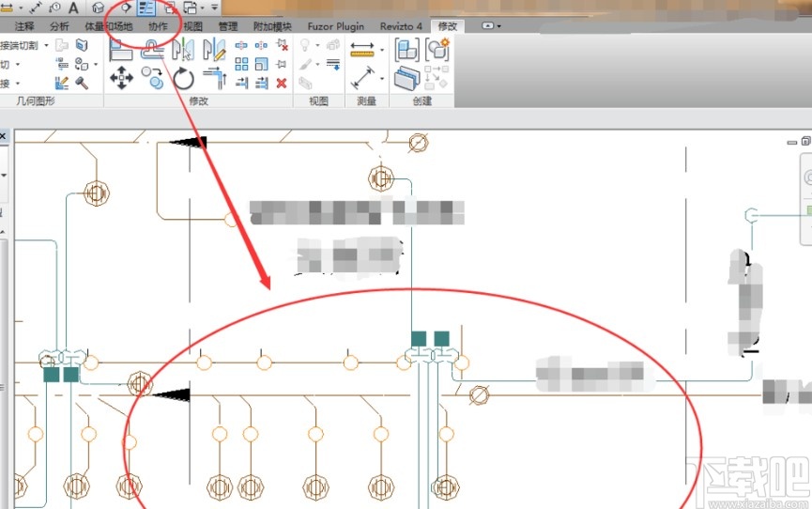Click Create Assembly icon
812x509 pixels.
[406, 51]
